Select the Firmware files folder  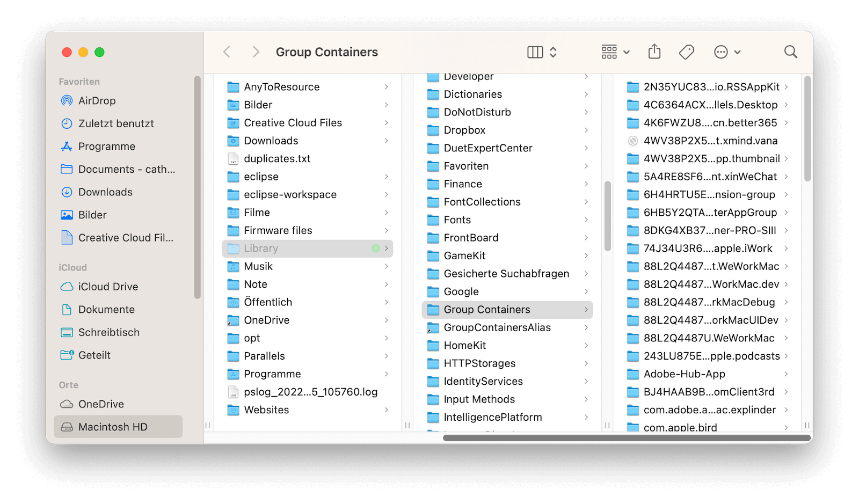(308, 231)
